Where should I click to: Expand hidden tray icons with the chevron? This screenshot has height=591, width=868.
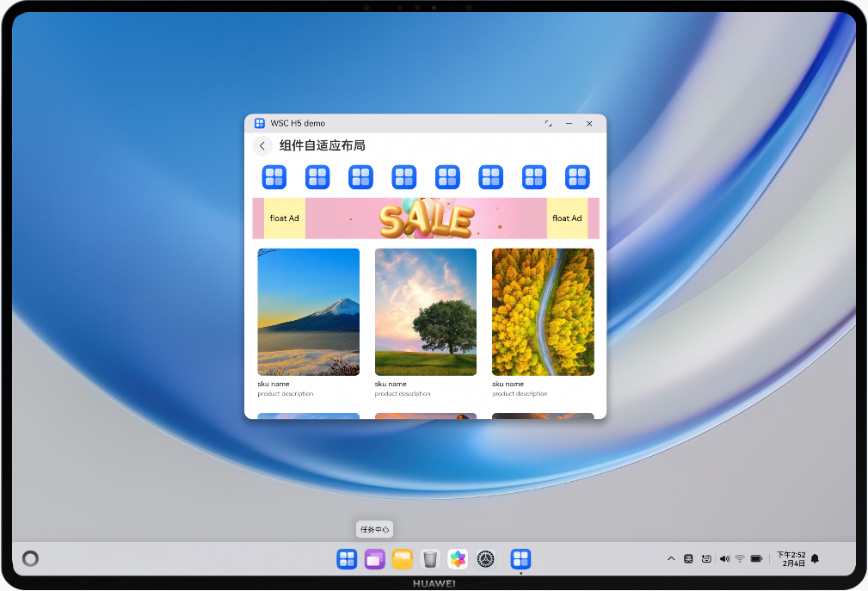(x=671, y=558)
